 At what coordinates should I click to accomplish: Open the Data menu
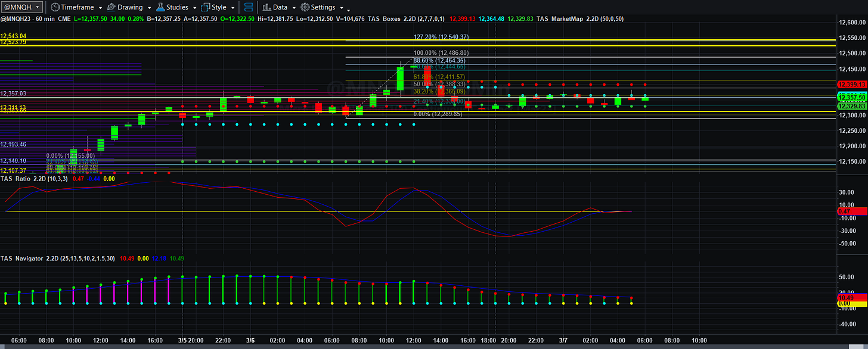point(280,7)
